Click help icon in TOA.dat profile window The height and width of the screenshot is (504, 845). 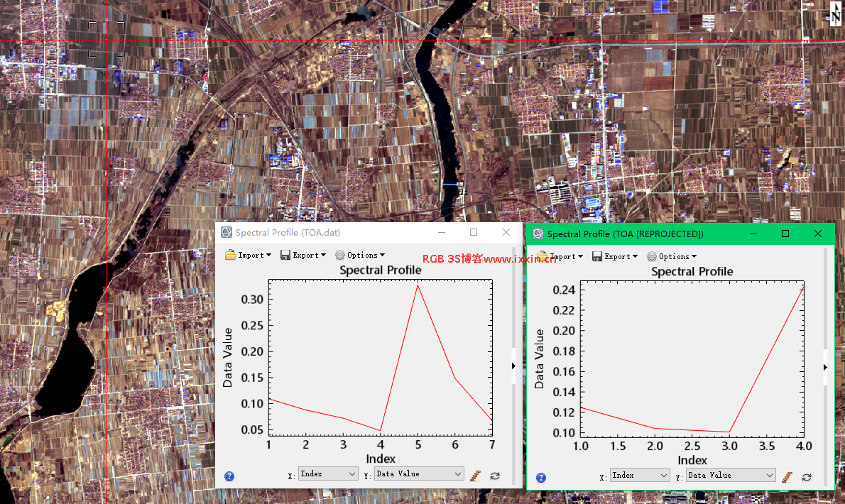[x=229, y=476]
